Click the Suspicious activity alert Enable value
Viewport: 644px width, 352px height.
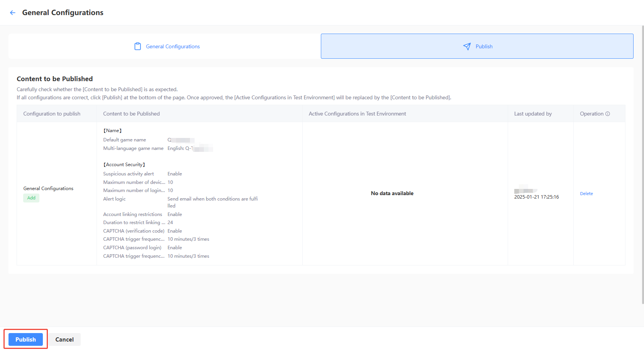point(175,173)
